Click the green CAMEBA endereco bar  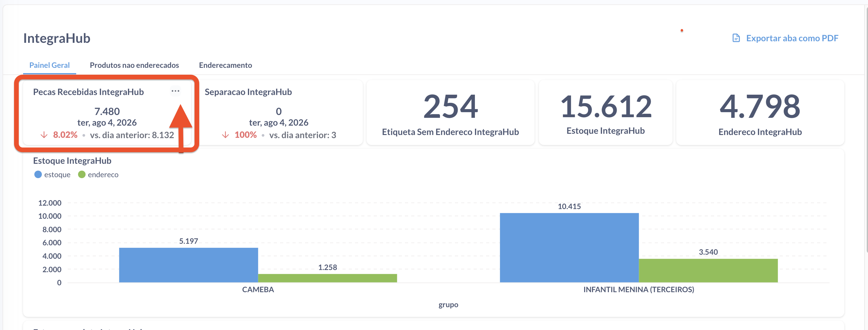click(328, 278)
